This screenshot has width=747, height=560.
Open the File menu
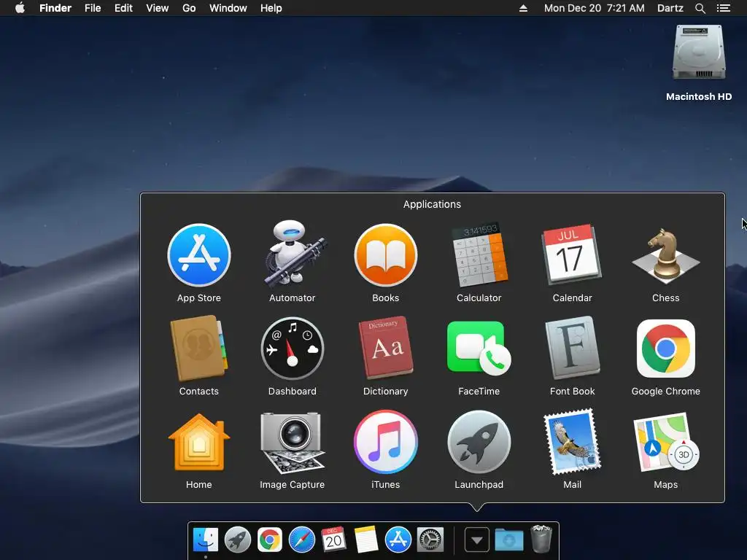pyautogui.click(x=93, y=8)
